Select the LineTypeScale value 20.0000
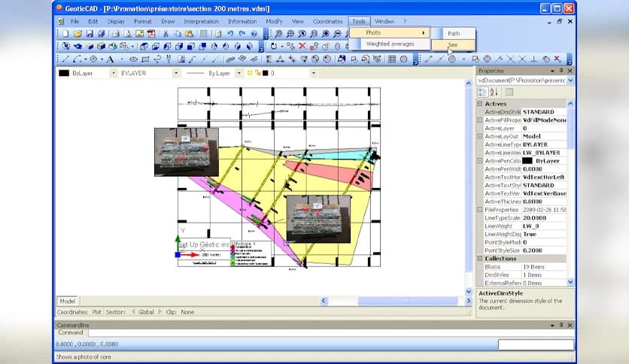The image size is (629, 364). tap(544, 217)
